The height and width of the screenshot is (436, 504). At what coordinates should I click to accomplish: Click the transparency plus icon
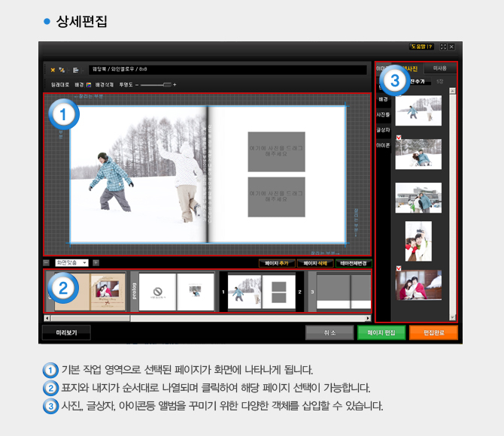[175, 85]
